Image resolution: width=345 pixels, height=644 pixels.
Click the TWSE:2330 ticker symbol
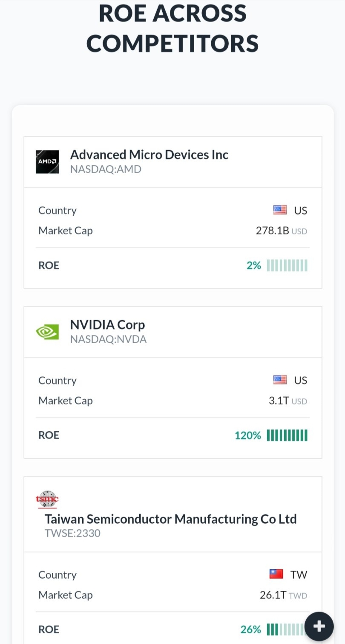coord(72,533)
